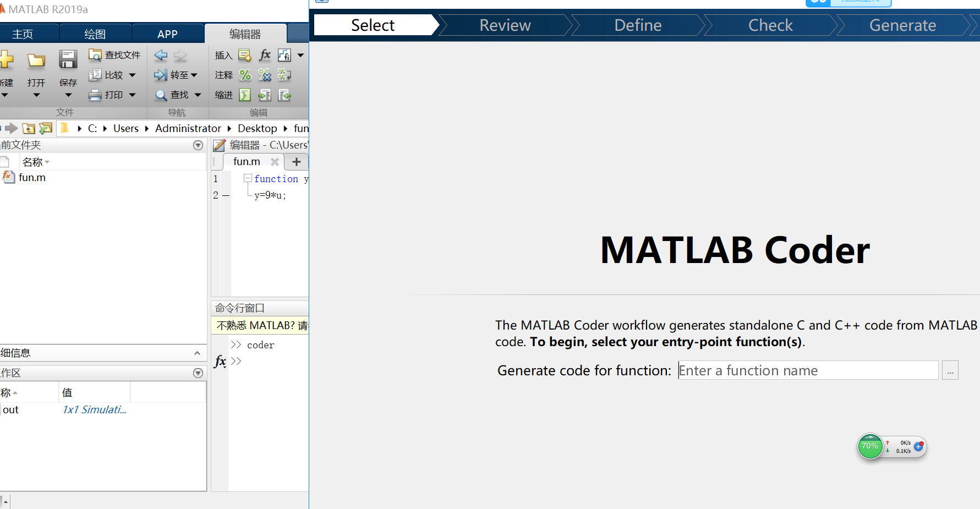Screen dimensions: 980x509
Task: Apply smart indent with the green indent icon
Action: pyautogui.click(x=245, y=95)
